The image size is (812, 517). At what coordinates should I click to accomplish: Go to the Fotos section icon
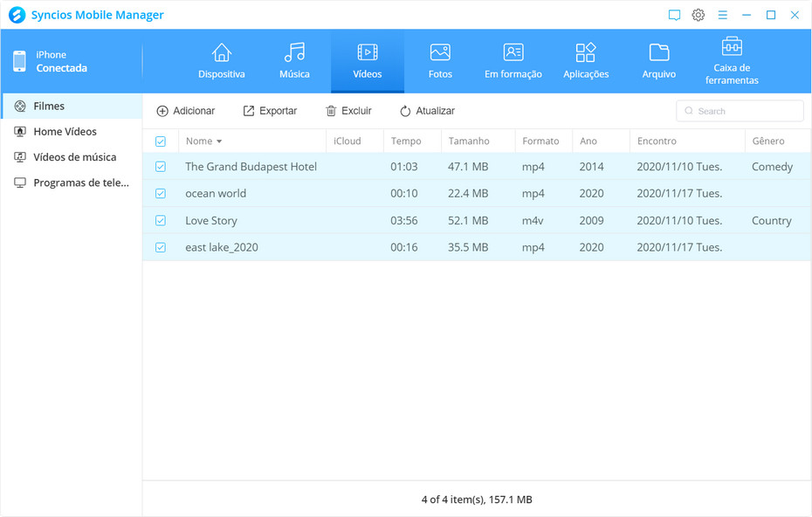[440, 53]
